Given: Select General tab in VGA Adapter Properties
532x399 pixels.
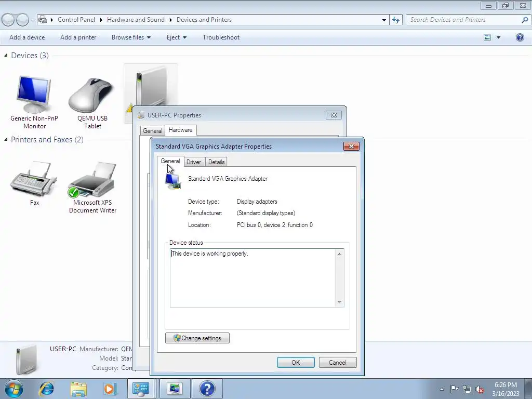Looking at the screenshot, I should coord(170,161).
